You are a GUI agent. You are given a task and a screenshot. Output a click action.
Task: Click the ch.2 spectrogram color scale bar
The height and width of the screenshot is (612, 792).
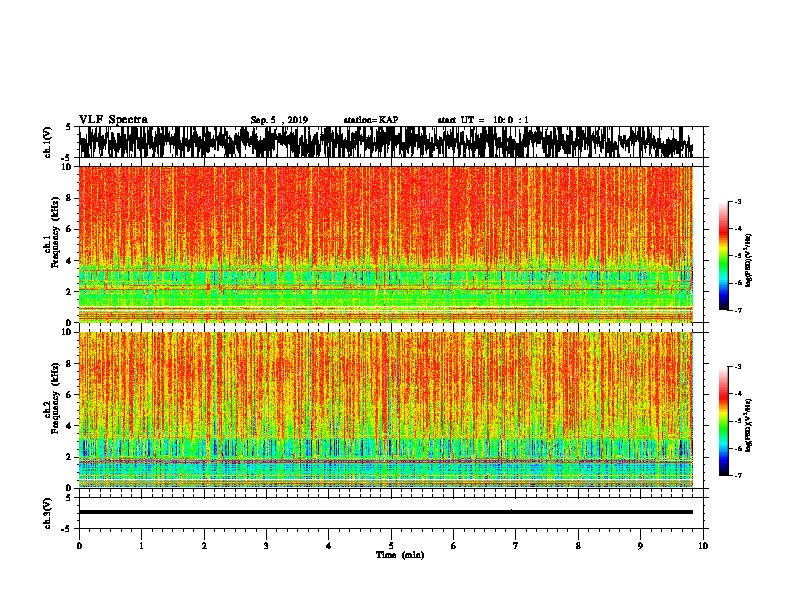pos(724,421)
